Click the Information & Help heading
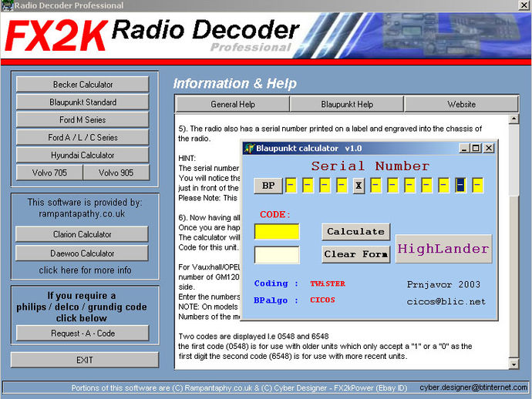532x399 pixels. [235, 83]
